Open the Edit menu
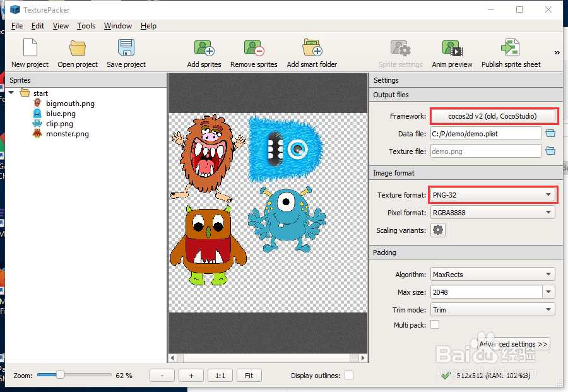 pos(38,26)
